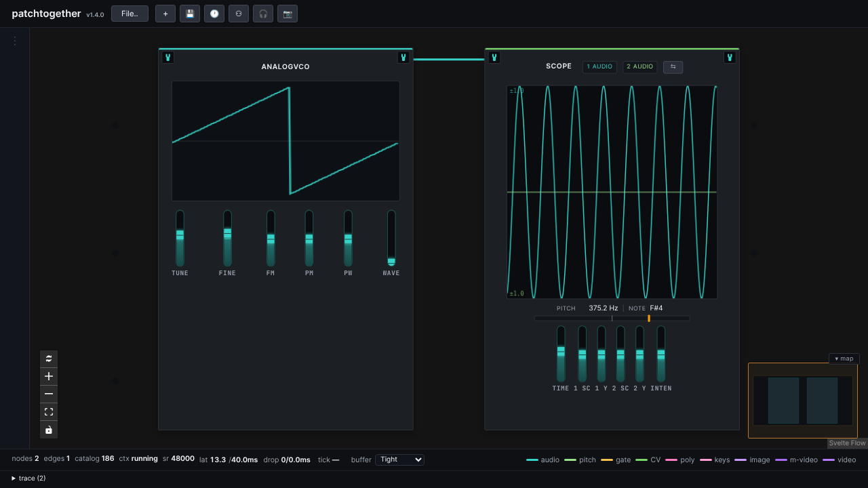Click the camera snapshot icon
This screenshot has height=488, width=868.
pos(288,14)
